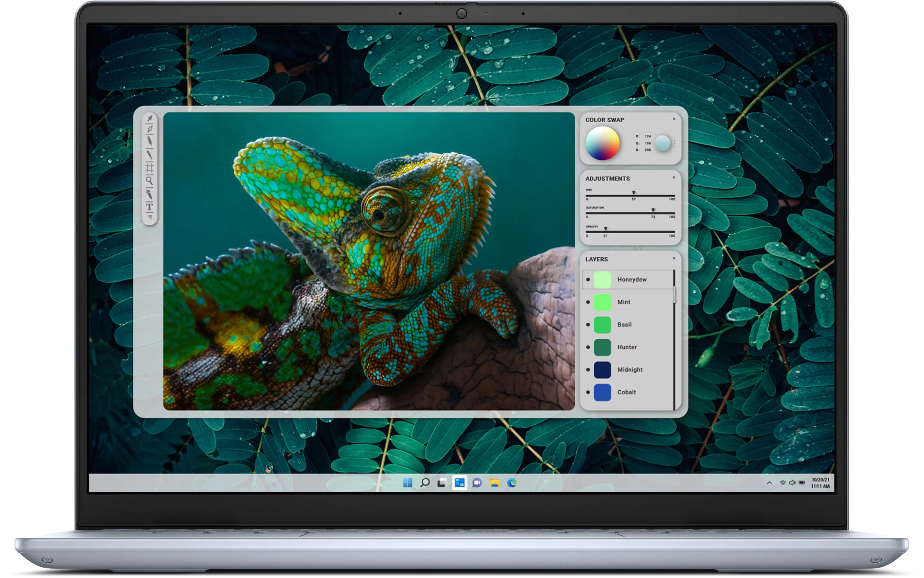
Task: Close the Adjustments panel
Action: pos(674,178)
